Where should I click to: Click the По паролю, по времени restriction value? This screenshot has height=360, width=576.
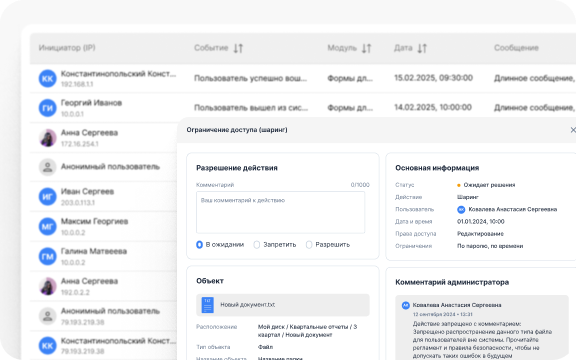(x=490, y=246)
